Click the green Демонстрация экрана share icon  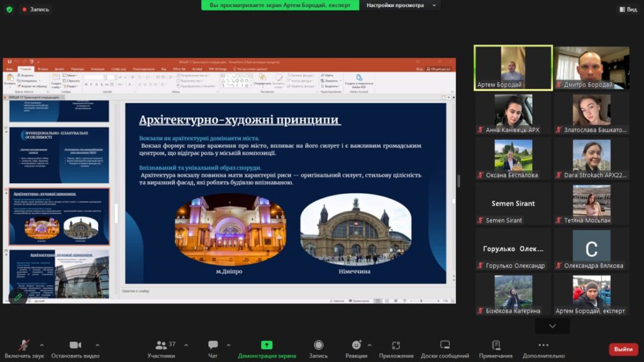click(267, 346)
